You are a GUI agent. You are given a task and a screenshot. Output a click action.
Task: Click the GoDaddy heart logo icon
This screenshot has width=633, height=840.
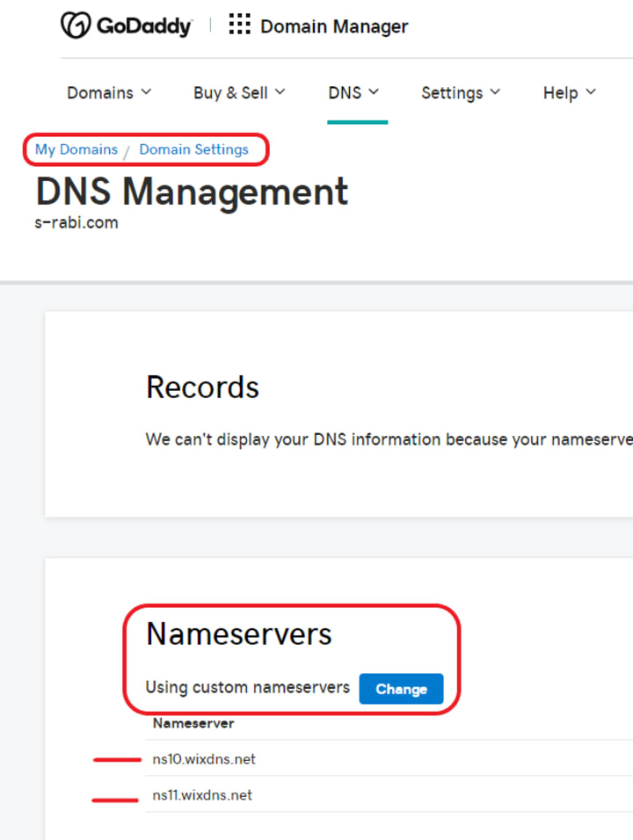(x=76, y=25)
